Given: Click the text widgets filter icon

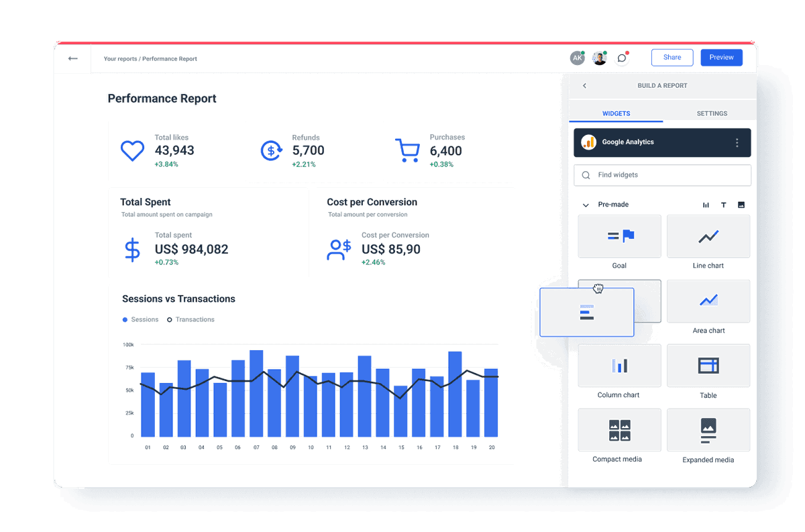Looking at the screenshot, I should pyautogui.click(x=723, y=205).
